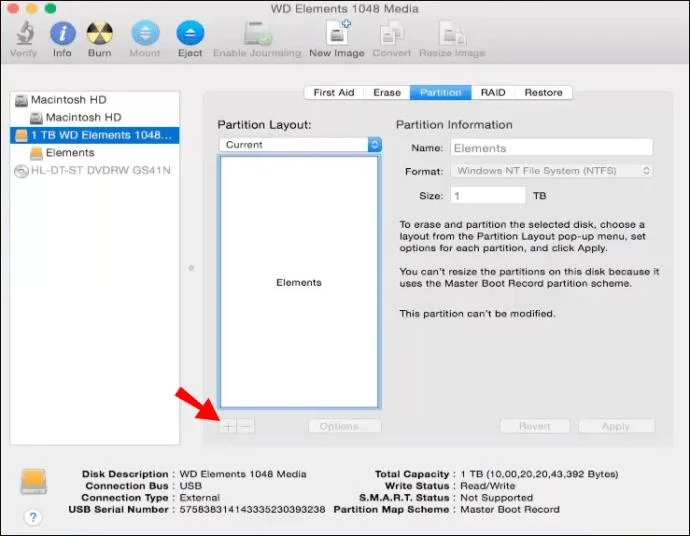The width and height of the screenshot is (690, 536).
Task: Select top-level Macintosh HD disk
Action: pyautogui.click(x=95, y=100)
